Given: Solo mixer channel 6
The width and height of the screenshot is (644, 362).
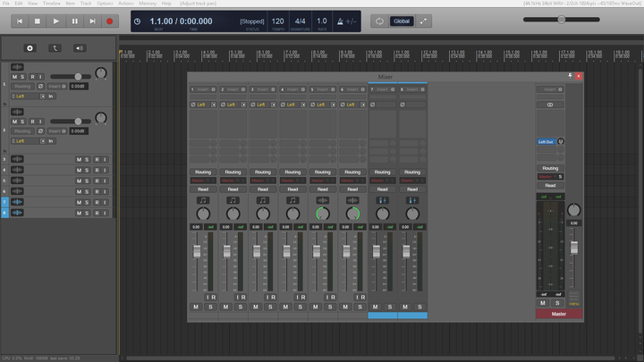Looking at the screenshot, I should tap(360, 307).
